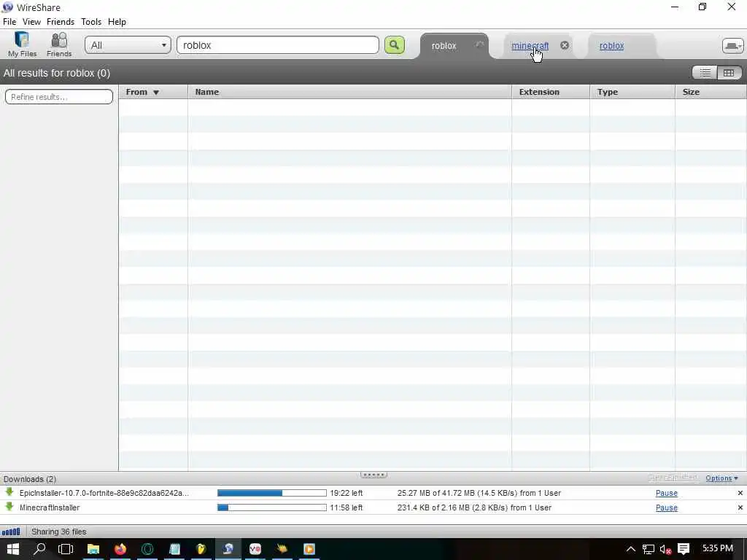Open the Tools menu
This screenshot has height=560, width=747.
tap(91, 22)
